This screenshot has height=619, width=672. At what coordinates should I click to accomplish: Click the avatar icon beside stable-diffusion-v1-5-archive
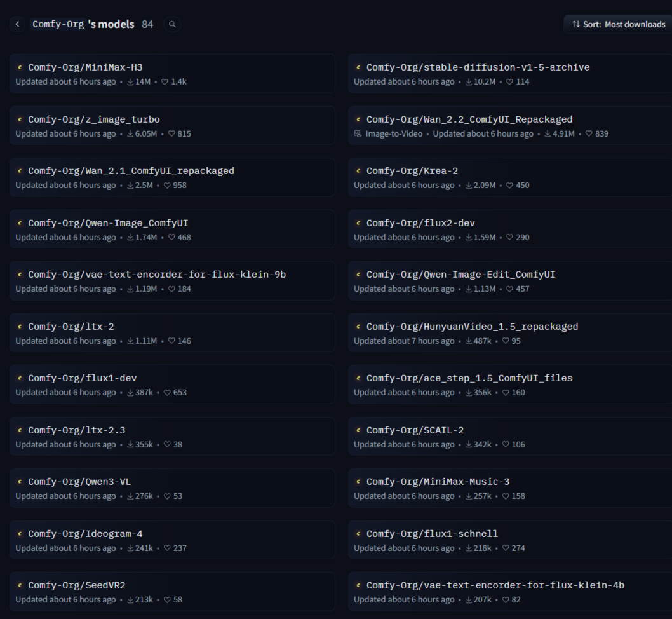pos(358,67)
